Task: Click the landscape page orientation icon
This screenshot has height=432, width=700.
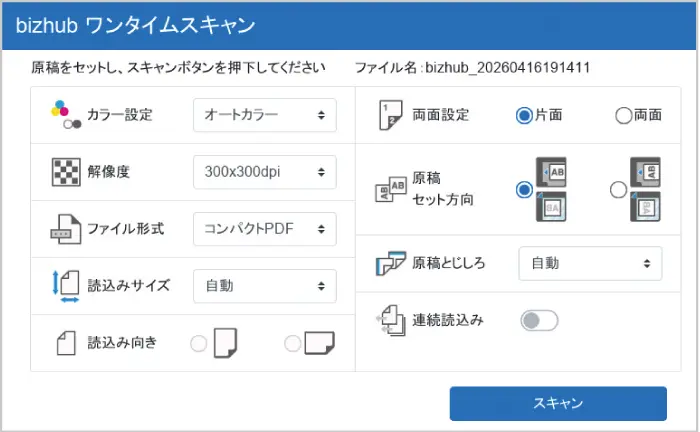Action: coord(319,343)
